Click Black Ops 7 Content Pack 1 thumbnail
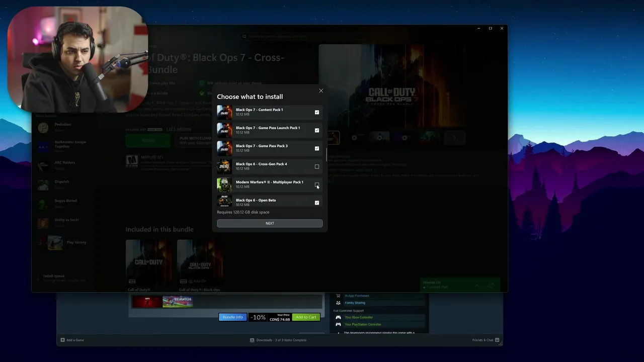The image size is (644, 362). [x=224, y=112]
